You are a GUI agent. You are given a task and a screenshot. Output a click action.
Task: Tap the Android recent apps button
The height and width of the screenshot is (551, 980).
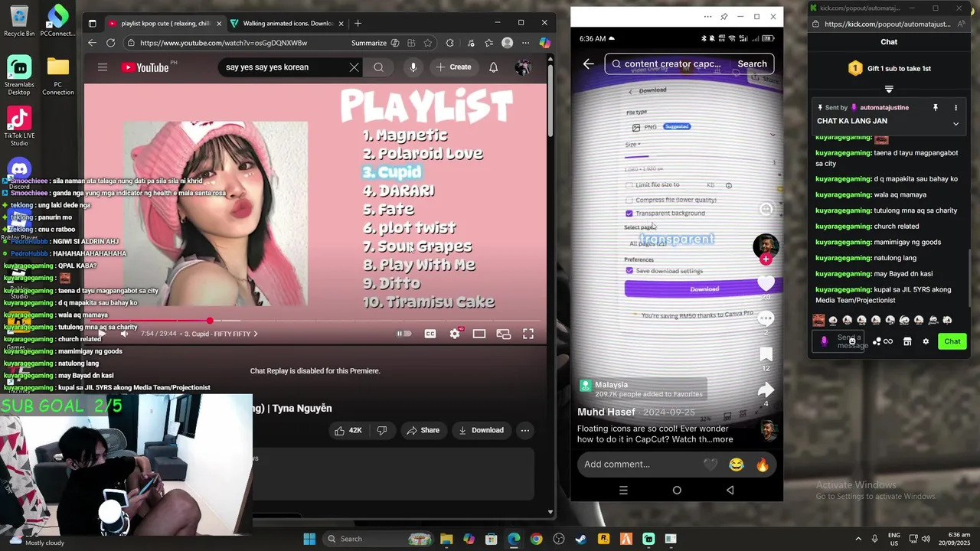[x=623, y=490]
